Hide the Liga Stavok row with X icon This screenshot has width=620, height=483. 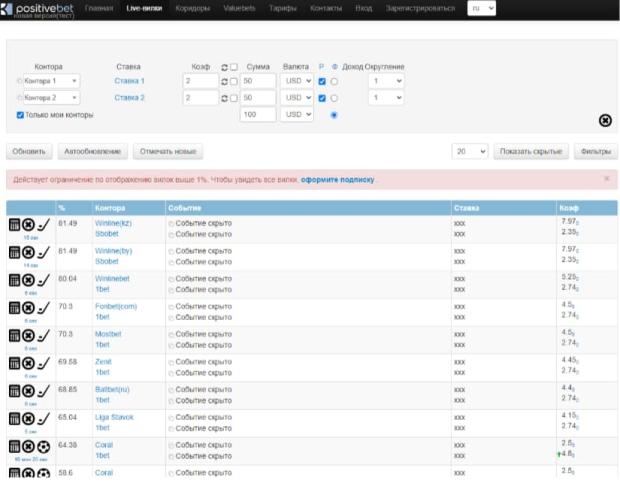tap(28, 418)
